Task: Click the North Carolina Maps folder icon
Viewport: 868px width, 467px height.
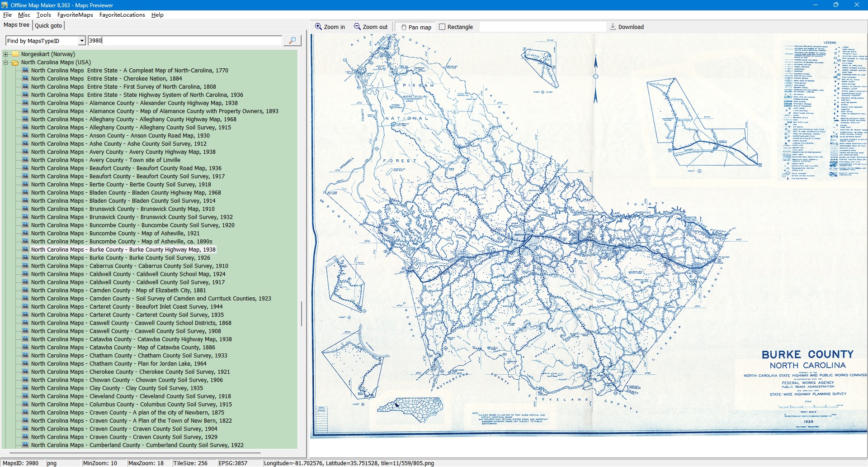Action: point(15,62)
